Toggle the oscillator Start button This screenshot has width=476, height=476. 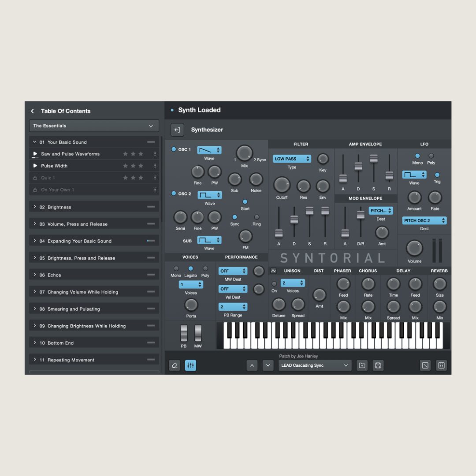(x=245, y=202)
